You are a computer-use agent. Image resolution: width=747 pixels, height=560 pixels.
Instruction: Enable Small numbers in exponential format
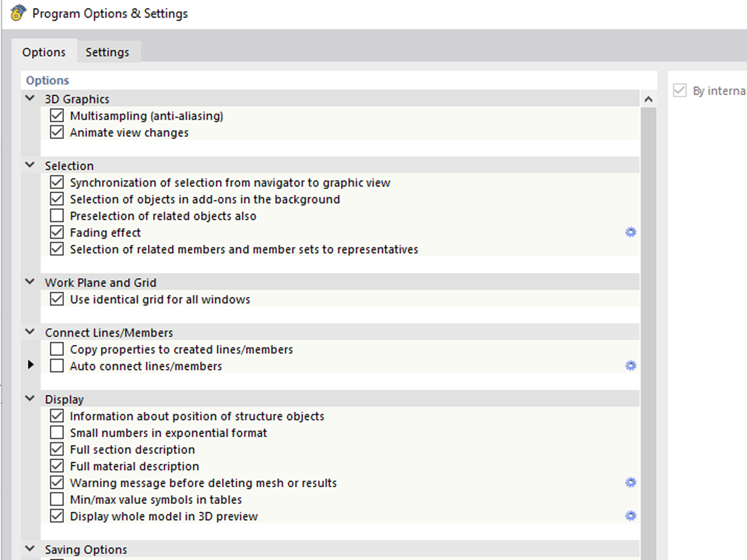(56, 433)
